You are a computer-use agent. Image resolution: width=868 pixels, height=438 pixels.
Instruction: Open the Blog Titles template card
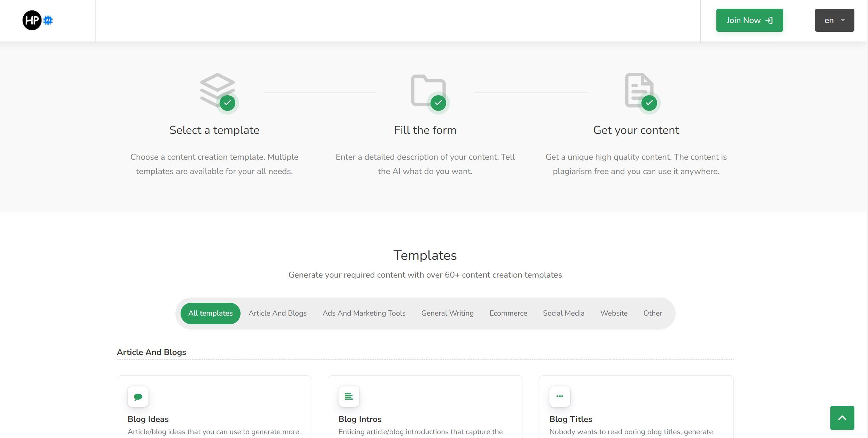pos(636,418)
